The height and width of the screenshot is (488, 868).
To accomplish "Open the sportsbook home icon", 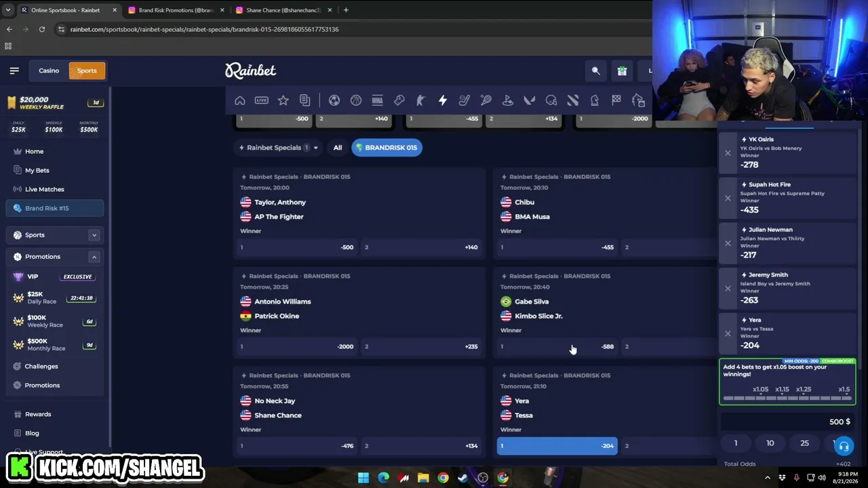I will (240, 100).
